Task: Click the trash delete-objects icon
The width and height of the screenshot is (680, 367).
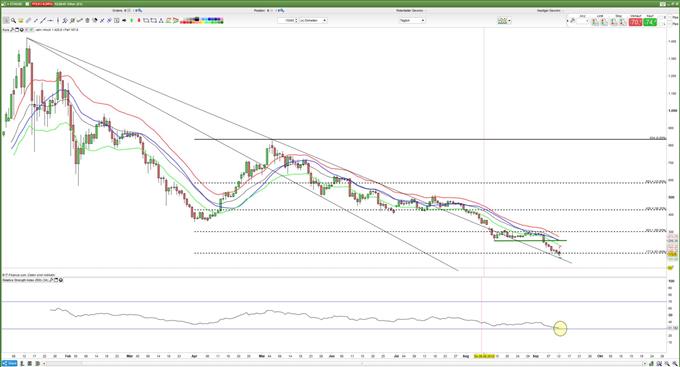Action: (87, 20)
